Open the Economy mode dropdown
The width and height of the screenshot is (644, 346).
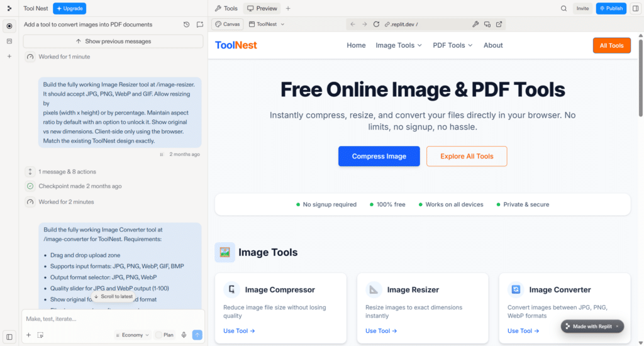132,335
